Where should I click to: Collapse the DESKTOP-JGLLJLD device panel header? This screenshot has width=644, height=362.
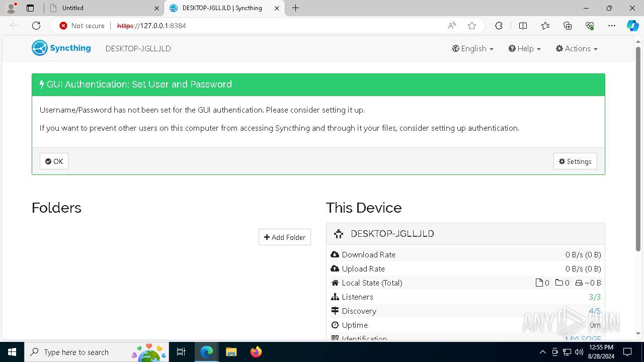pos(465,234)
